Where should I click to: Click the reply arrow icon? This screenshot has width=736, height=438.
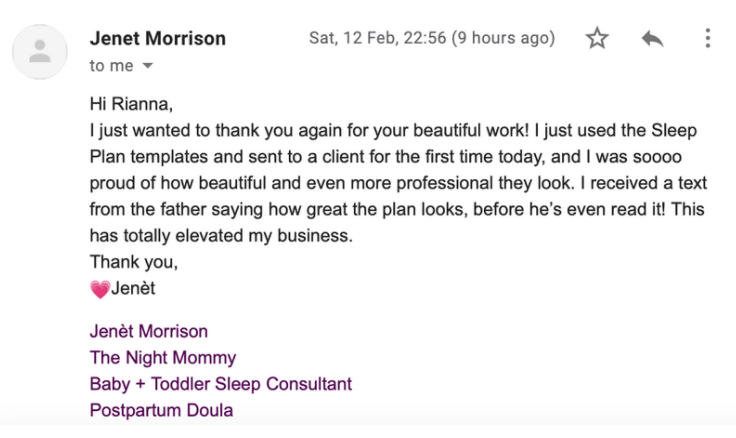click(x=652, y=39)
